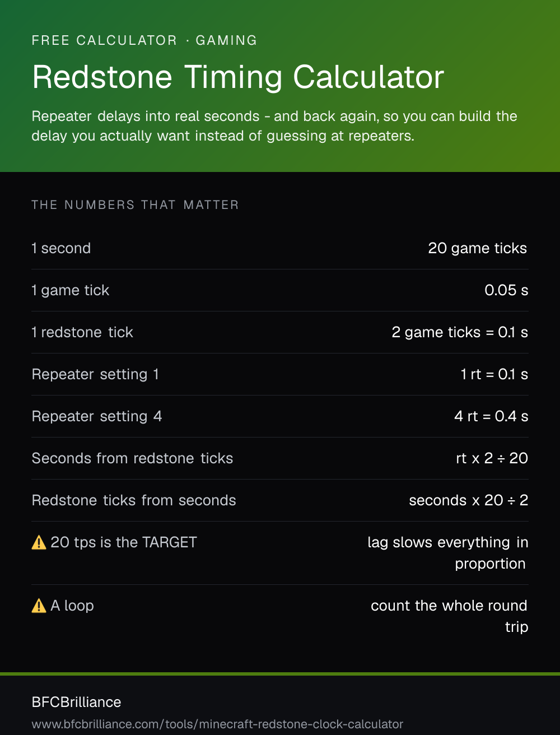Click the BFCBrilliance brand name

[x=77, y=702]
